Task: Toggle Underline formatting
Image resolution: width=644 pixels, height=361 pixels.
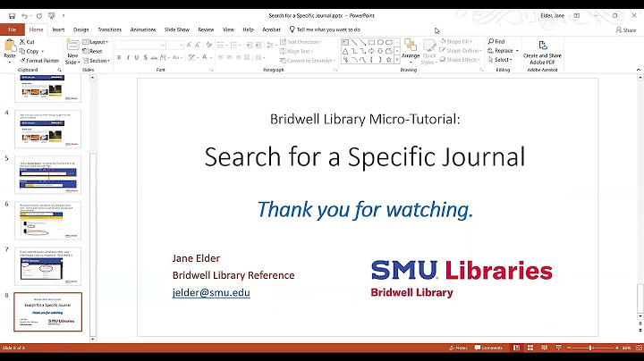Action: [x=136, y=57]
